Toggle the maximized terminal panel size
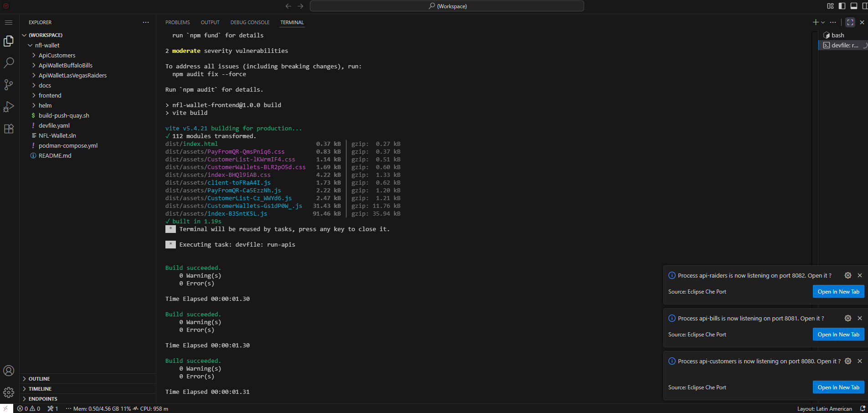Viewport: 868px width, 413px height. [850, 22]
